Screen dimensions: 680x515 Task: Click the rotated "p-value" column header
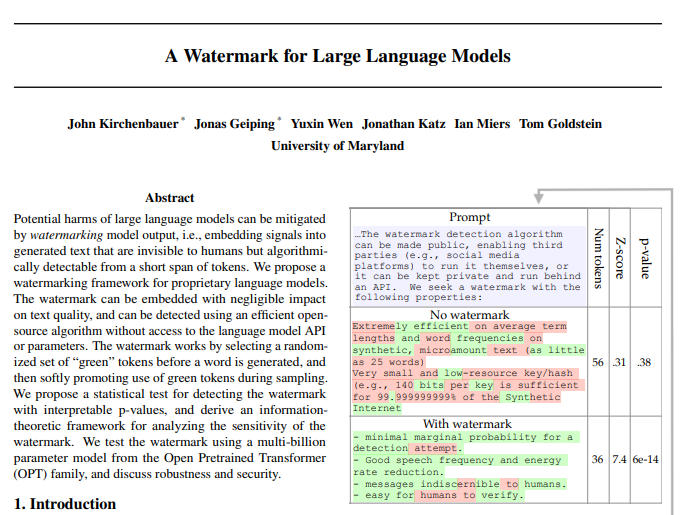coord(645,258)
